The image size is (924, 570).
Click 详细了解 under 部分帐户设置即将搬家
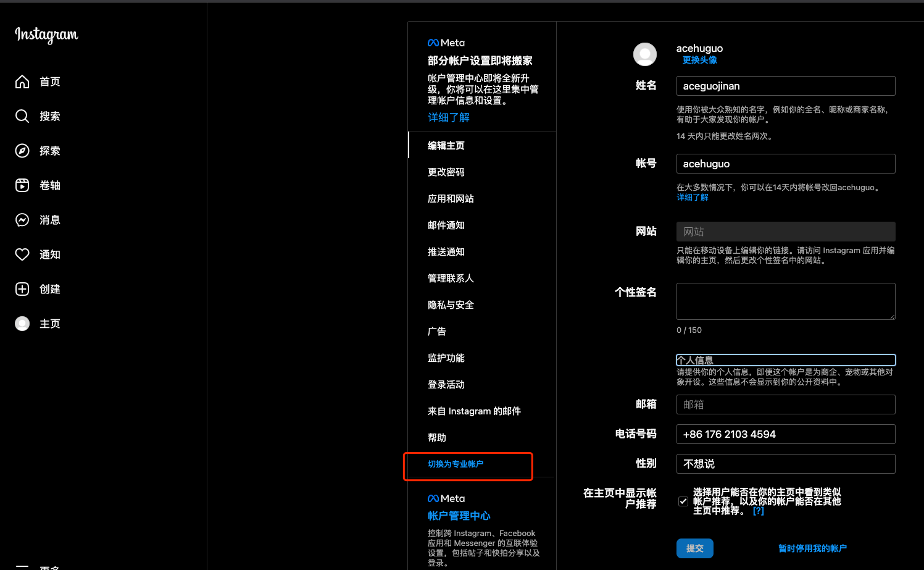click(x=449, y=117)
